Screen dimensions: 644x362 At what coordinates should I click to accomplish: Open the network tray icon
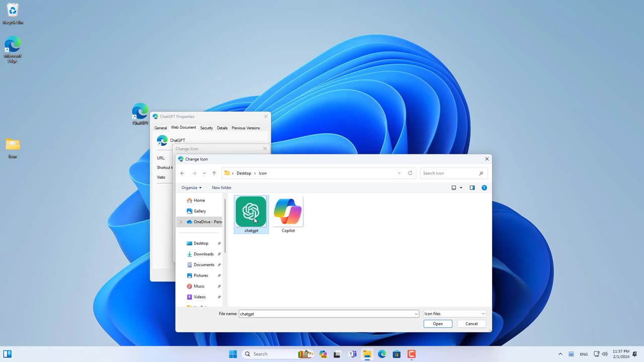click(597, 354)
